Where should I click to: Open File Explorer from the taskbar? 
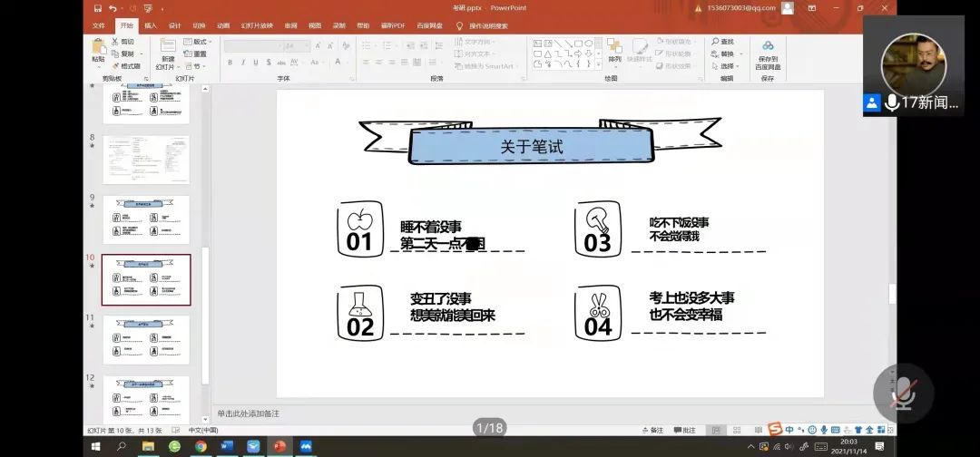coord(148,446)
